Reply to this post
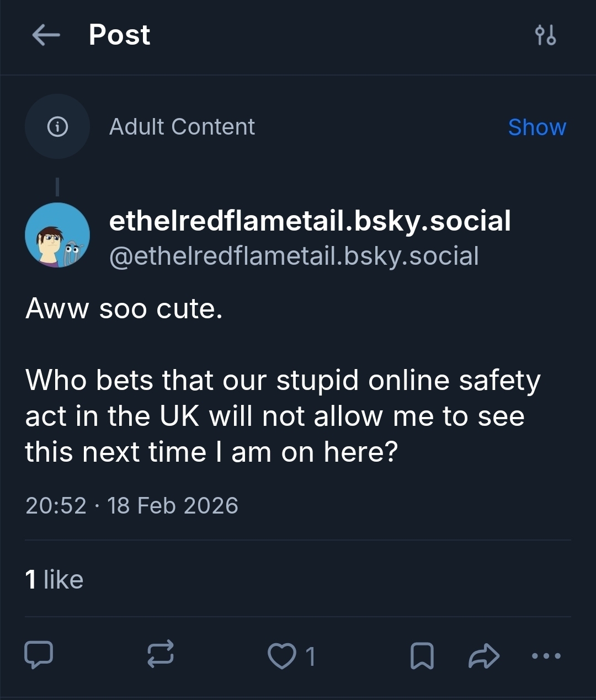 pos(39,655)
